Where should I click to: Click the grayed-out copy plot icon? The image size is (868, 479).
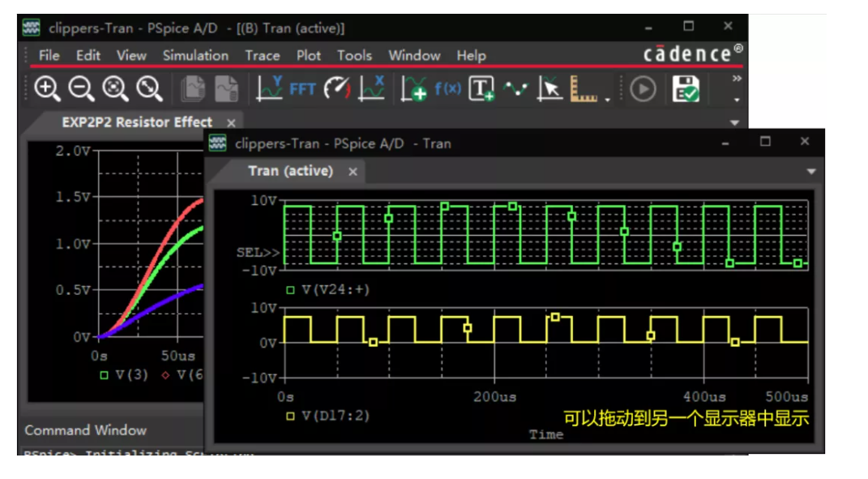(193, 88)
